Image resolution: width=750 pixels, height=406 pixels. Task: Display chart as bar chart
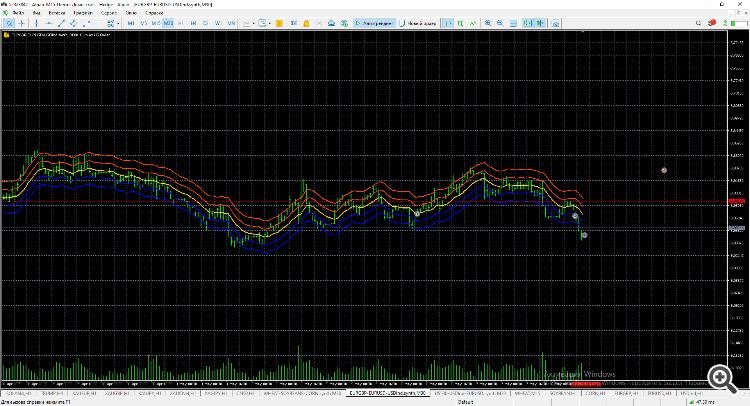tap(448, 23)
